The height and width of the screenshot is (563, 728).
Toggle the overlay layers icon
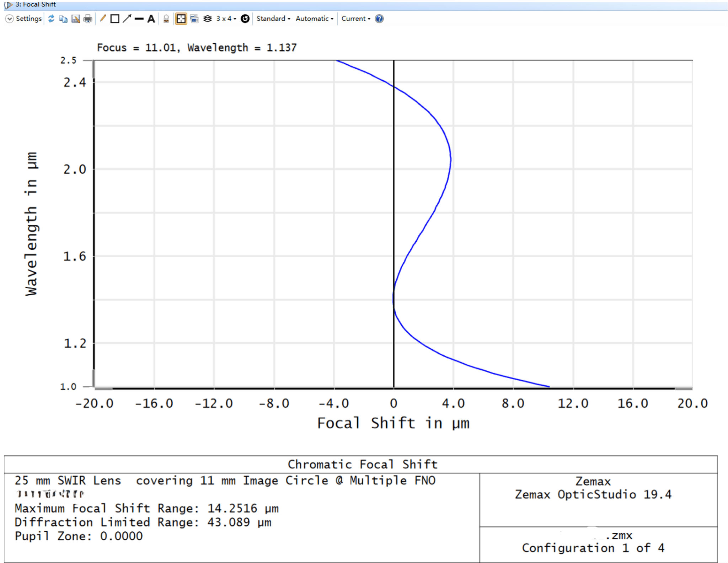tap(208, 19)
